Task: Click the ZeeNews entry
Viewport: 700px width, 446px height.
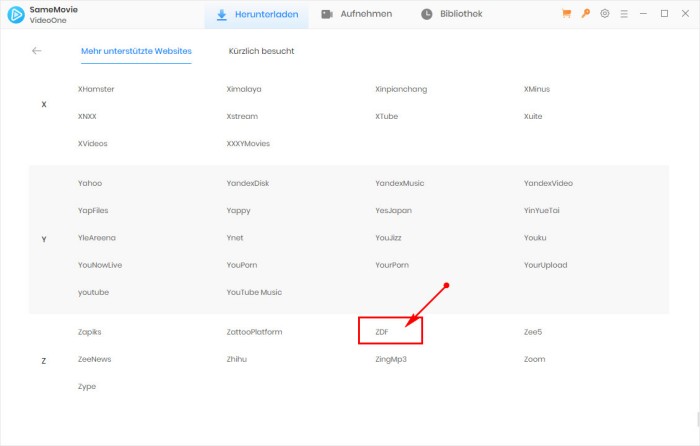Action: coord(94,359)
